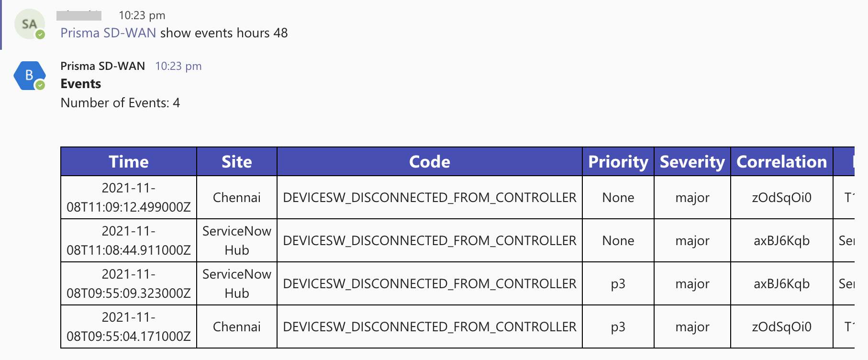The width and height of the screenshot is (868, 360).
Task: Select the Time column header
Action: tap(128, 162)
